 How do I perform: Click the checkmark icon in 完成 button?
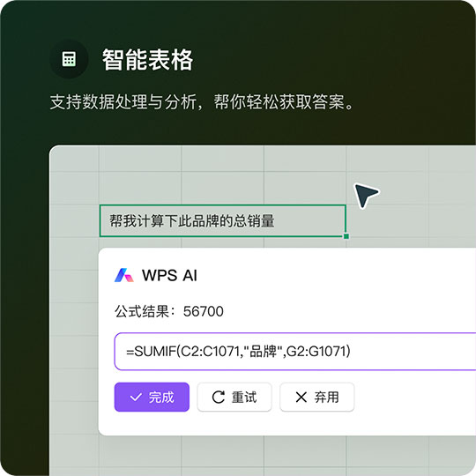pos(136,397)
